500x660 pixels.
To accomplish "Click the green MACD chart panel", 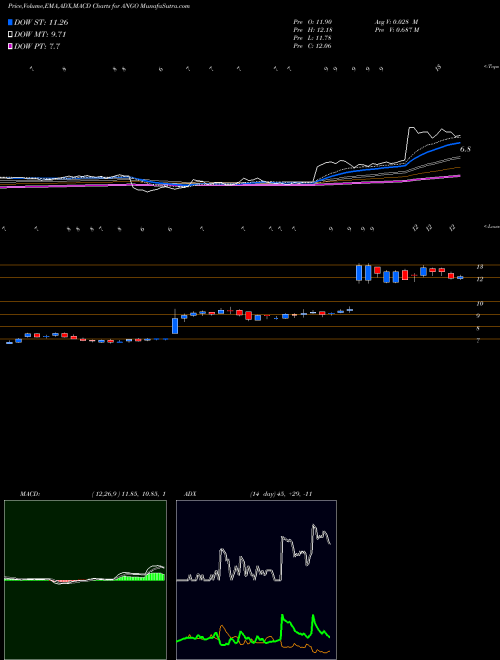I will [x=85, y=580].
